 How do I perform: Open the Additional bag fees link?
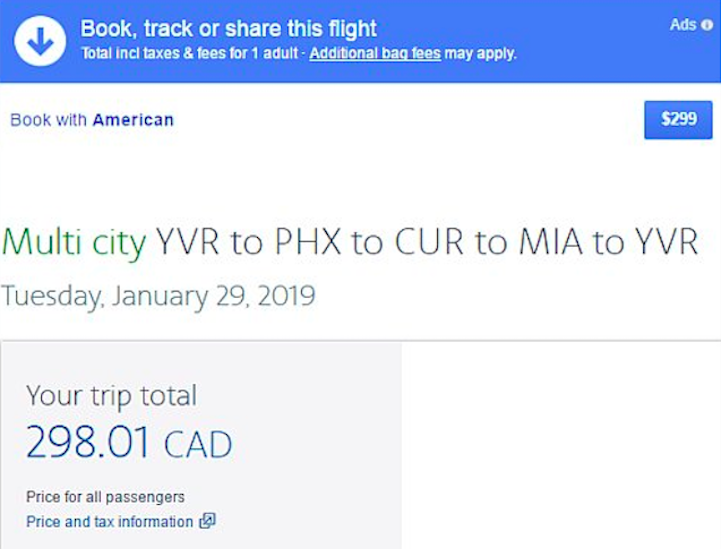(375, 53)
